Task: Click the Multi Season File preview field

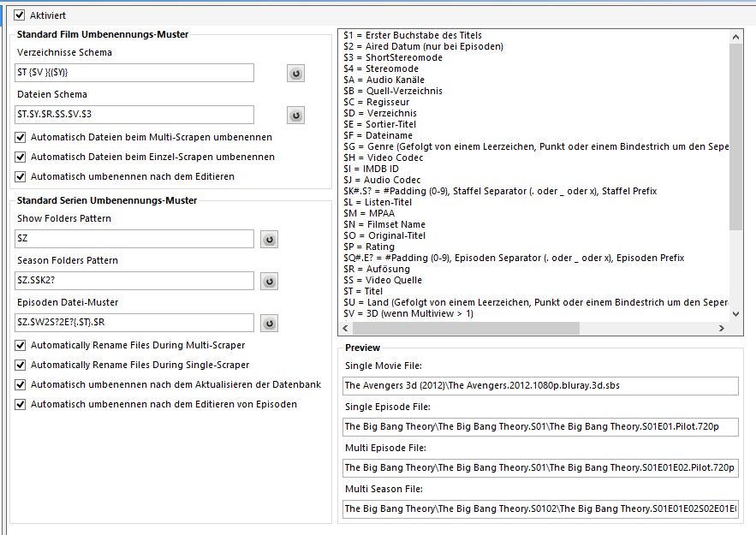Action: tap(540, 508)
